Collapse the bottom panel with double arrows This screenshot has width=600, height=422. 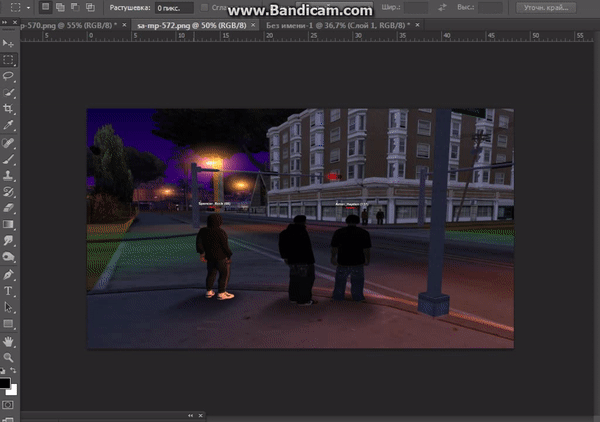tap(190, 415)
